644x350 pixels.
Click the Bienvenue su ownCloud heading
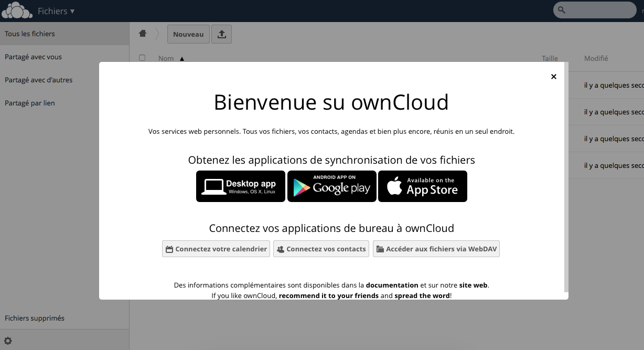(331, 102)
